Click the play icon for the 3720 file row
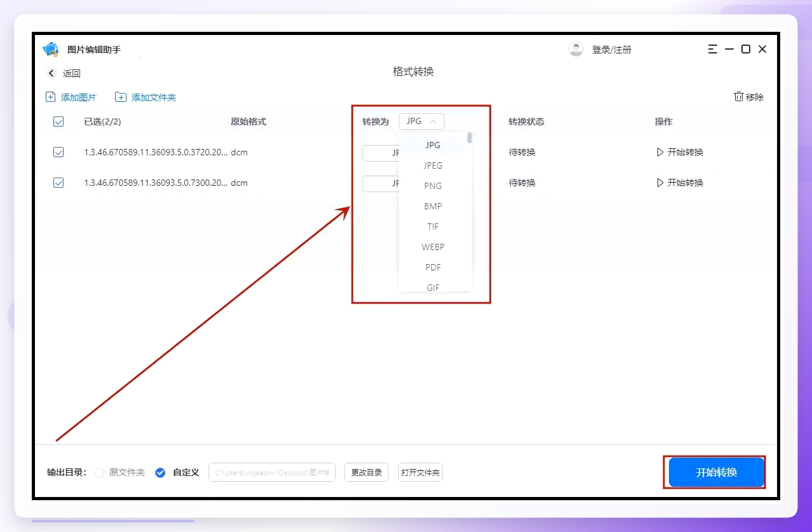This screenshot has height=532, width=812. coord(660,152)
